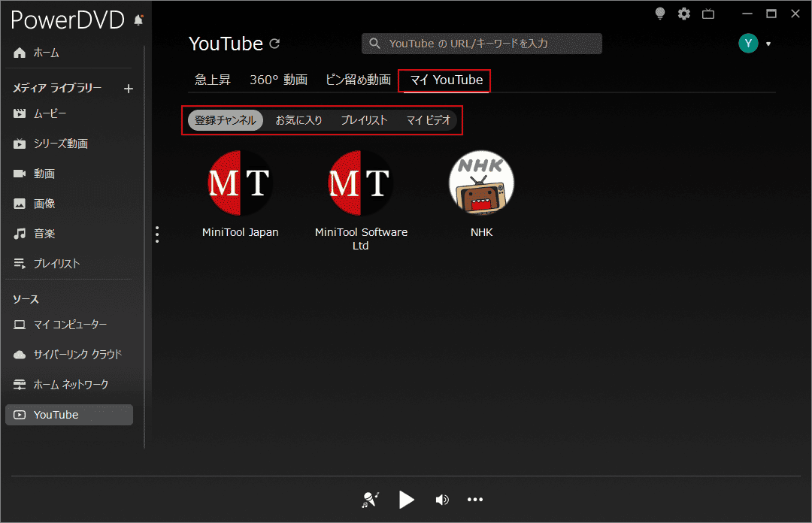Open MiniTool Software Ltd channel thumbnail
This screenshot has width=812, height=523.
[360, 183]
